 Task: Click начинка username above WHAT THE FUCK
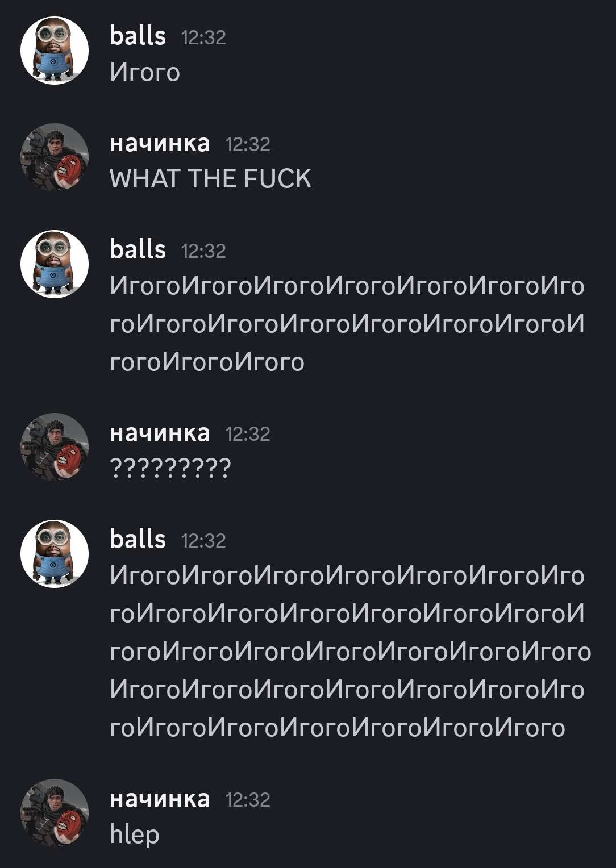pyautogui.click(x=160, y=143)
